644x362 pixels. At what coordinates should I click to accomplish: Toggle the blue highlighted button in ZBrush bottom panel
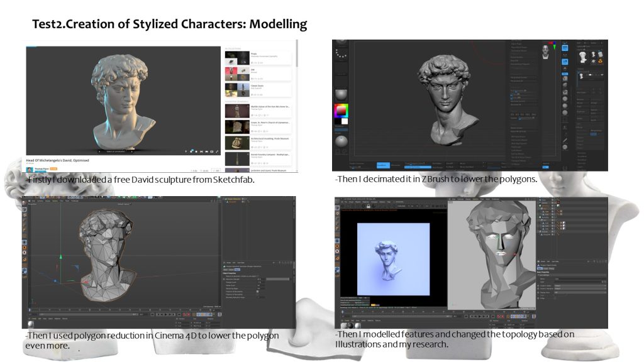(x=382, y=165)
